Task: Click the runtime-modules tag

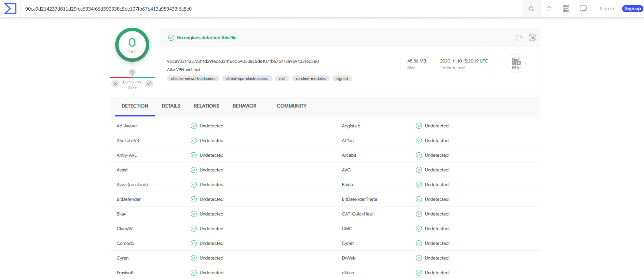Action: point(311,79)
